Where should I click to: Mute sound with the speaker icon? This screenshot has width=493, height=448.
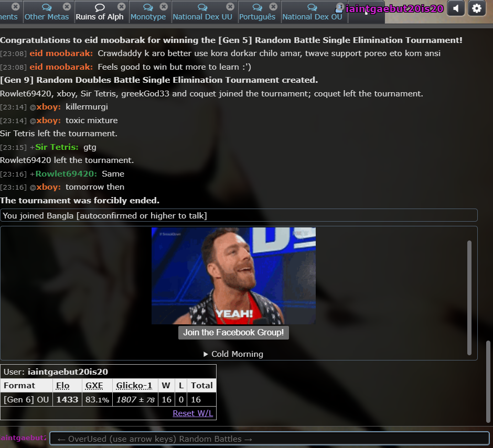click(x=456, y=8)
